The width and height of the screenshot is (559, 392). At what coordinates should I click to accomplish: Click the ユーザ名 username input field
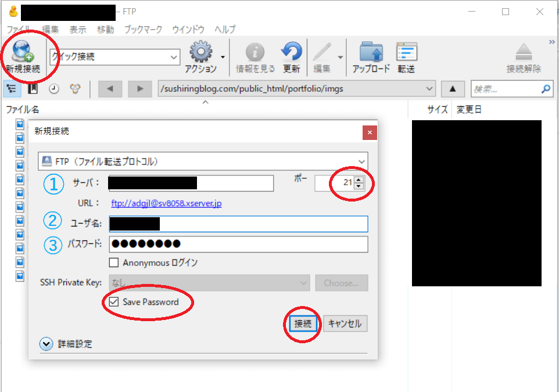pyautogui.click(x=238, y=224)
